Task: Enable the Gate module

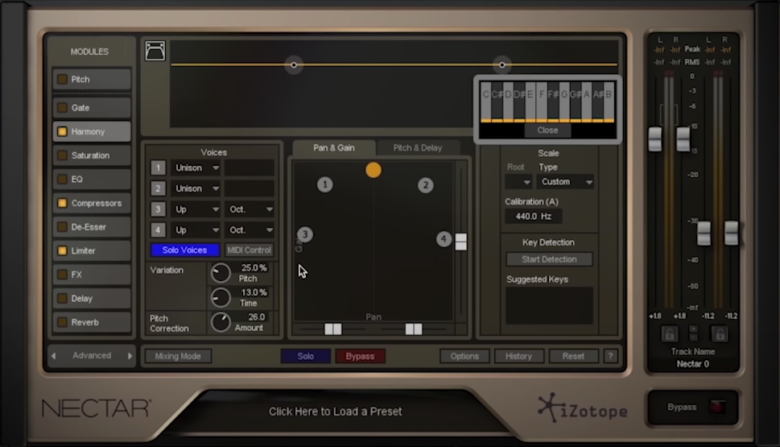Action: (62, 107)
